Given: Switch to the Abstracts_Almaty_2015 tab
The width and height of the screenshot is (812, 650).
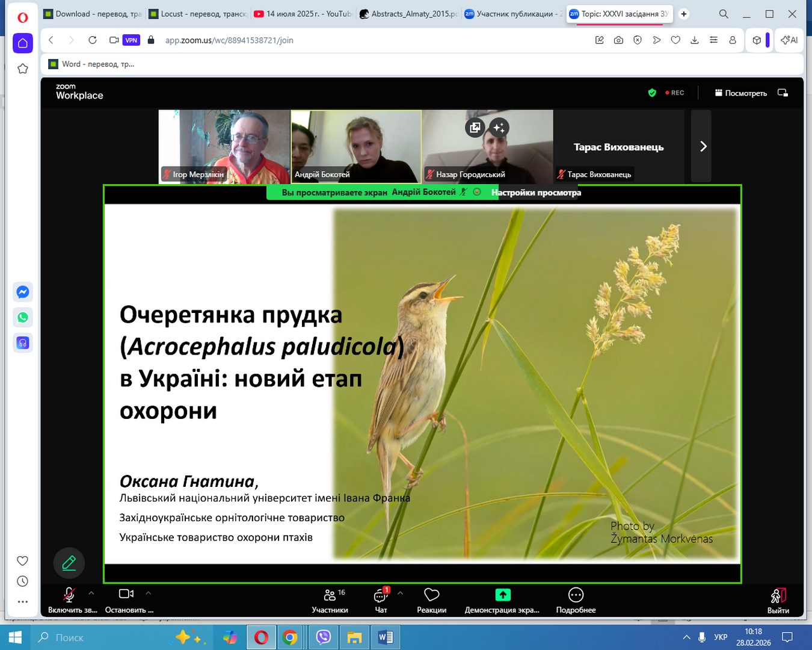Looking at the screenshot, I should click(x=408, y=14).
